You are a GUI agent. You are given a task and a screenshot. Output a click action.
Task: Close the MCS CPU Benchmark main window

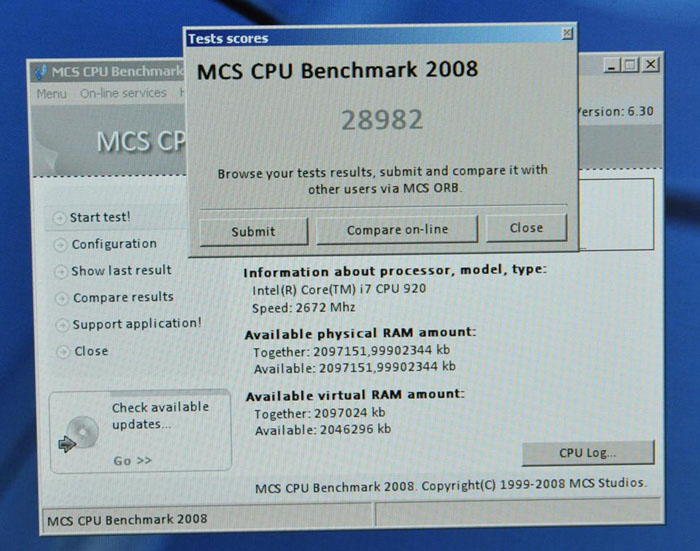click(x=651, y=65)
